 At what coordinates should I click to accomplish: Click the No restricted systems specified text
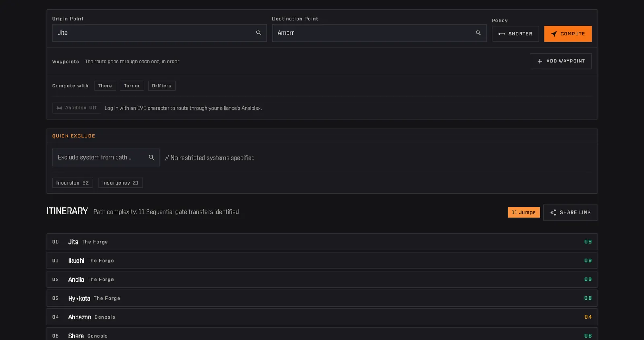coord(210,158)
